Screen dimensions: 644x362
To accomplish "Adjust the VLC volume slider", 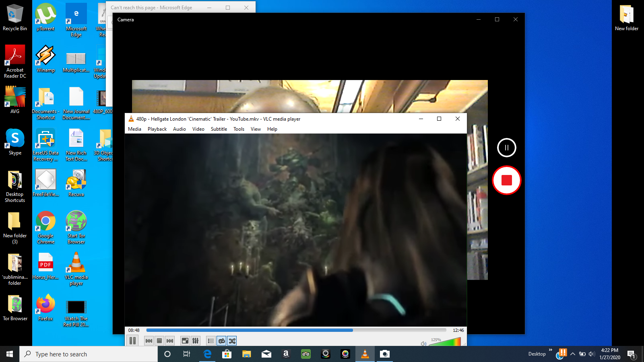I will tap(444, 342).
